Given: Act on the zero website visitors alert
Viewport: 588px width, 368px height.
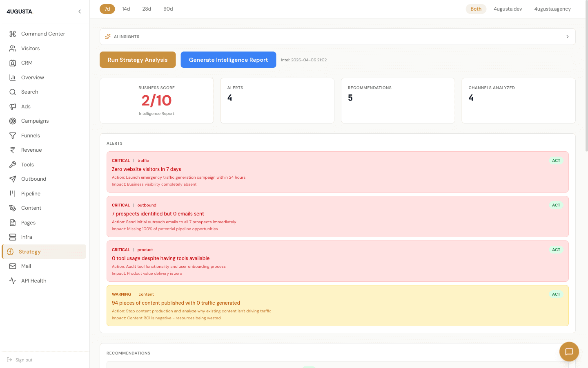Looking at the screenshot, I should click(x=556, y=160).
